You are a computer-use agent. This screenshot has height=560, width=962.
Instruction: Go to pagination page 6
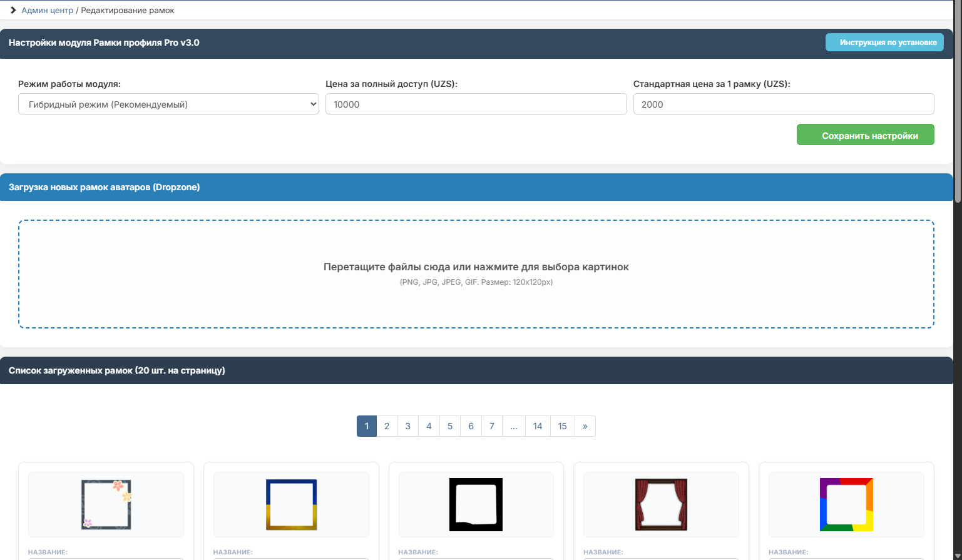[x=471, y=426]
